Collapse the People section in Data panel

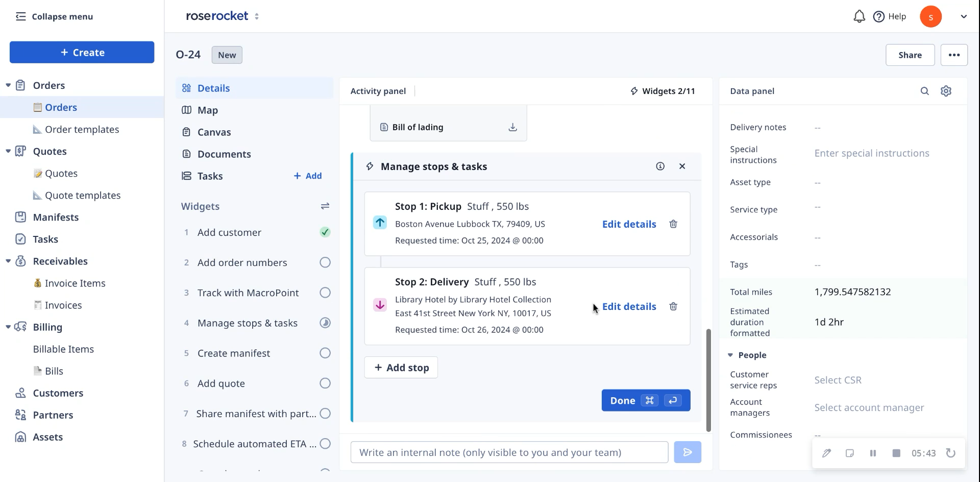[x=730, y=355]
